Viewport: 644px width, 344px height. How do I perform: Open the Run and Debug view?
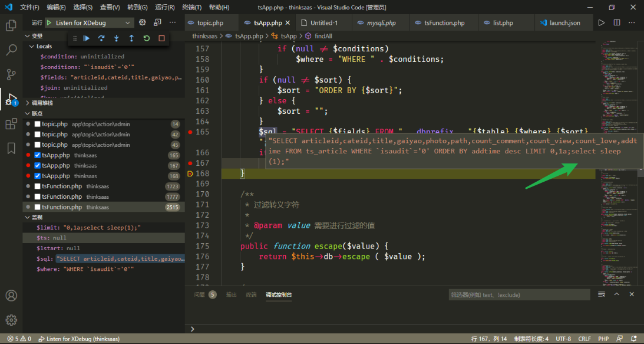pos(11,99)
